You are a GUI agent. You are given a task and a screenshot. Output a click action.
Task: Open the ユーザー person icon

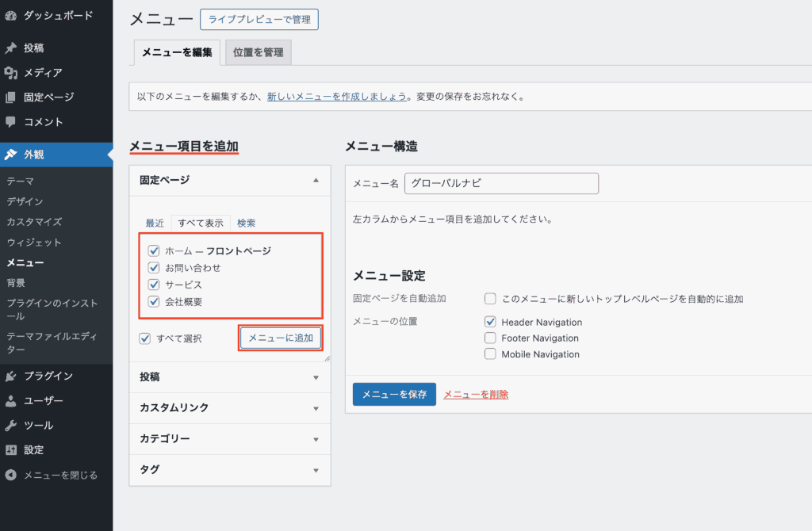tap(11, 401)
